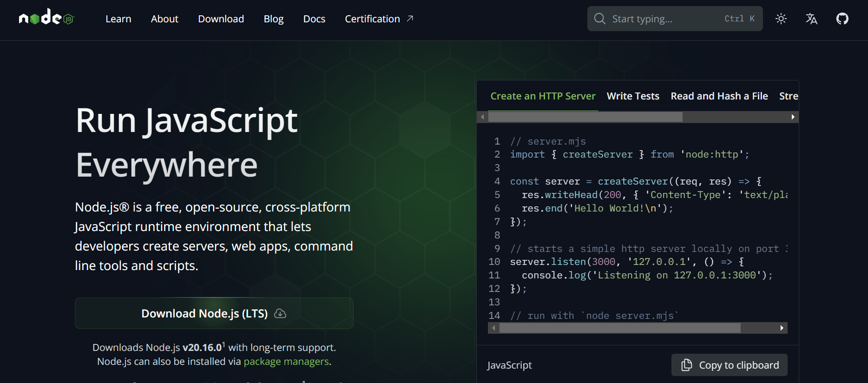Open the GitHub repository icon

pyautogui.click(x=842, y=19)
